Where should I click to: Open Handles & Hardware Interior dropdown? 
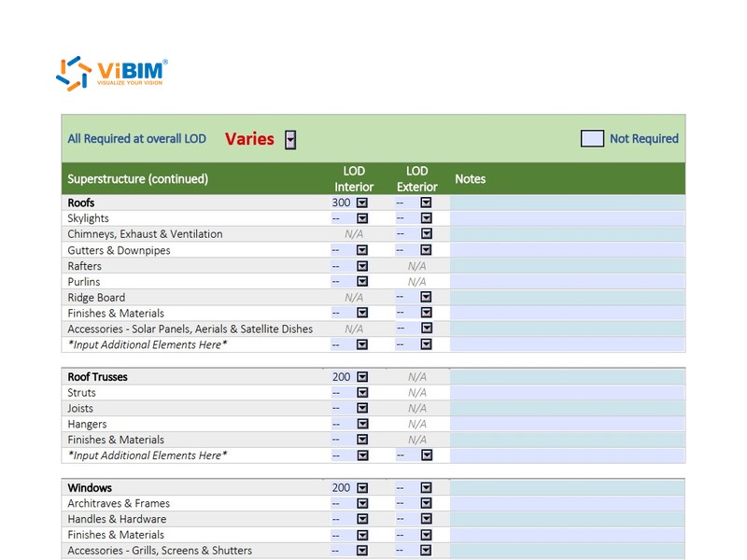(x=362, y=519)
